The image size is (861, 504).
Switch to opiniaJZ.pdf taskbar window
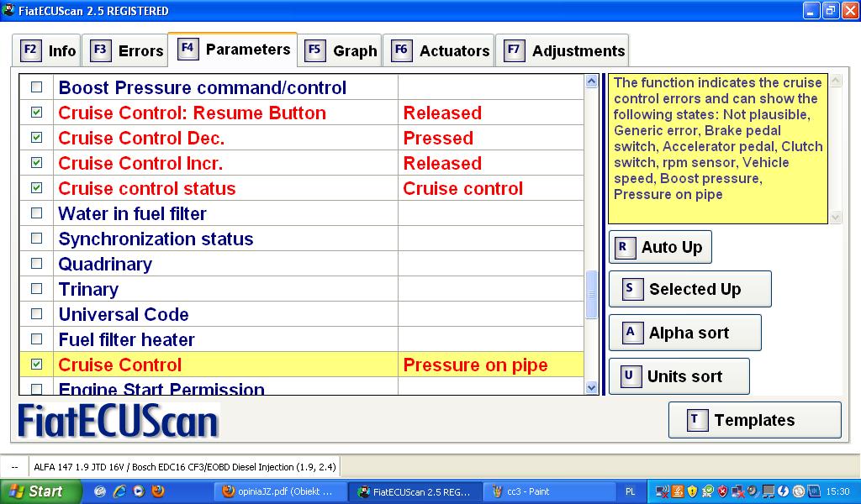point(280,492)
